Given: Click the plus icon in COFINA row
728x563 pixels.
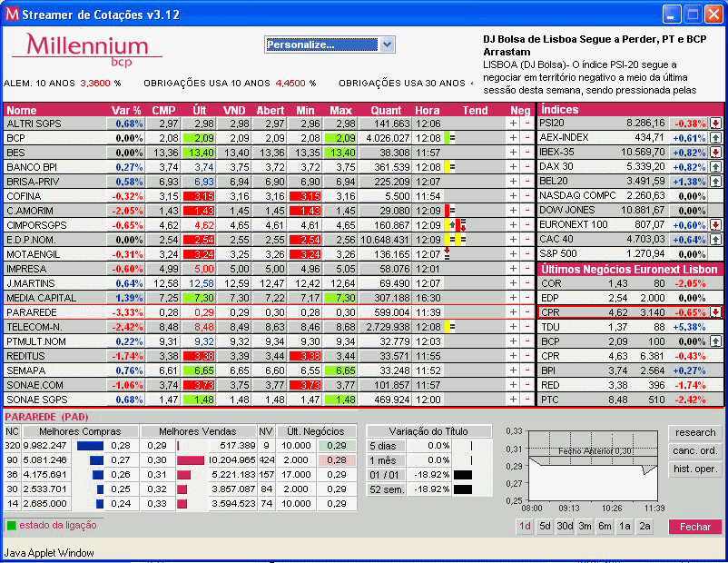Looking at the screenshot, I should (x=513, y=196).
